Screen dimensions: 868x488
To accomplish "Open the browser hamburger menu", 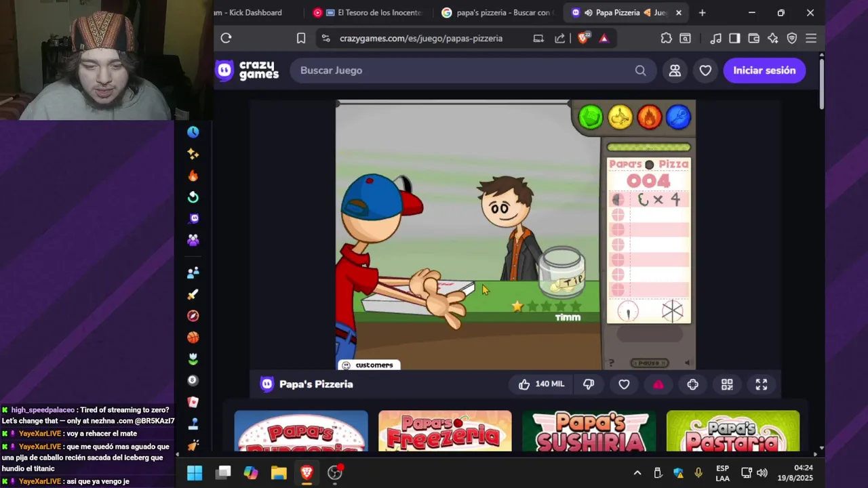I will tap(811, 39).
